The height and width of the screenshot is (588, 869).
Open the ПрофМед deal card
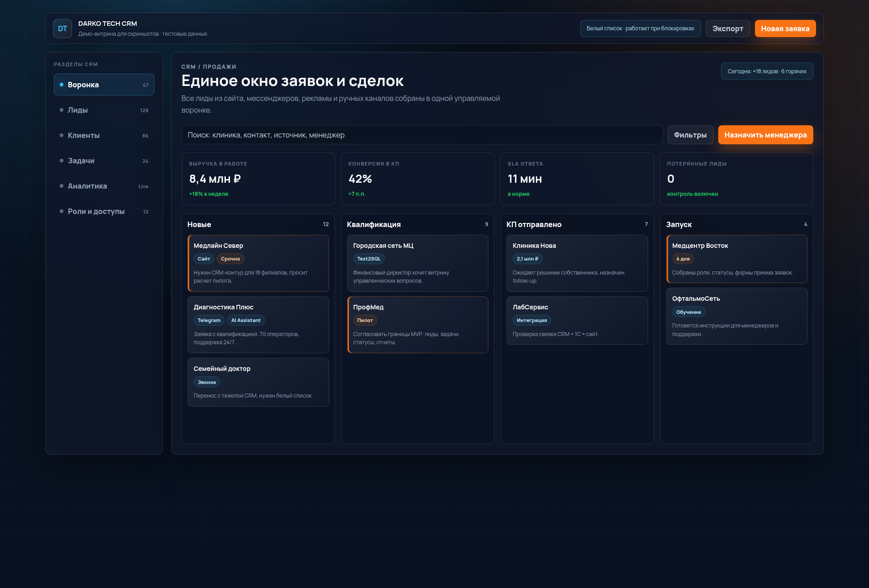click(417, 325)
